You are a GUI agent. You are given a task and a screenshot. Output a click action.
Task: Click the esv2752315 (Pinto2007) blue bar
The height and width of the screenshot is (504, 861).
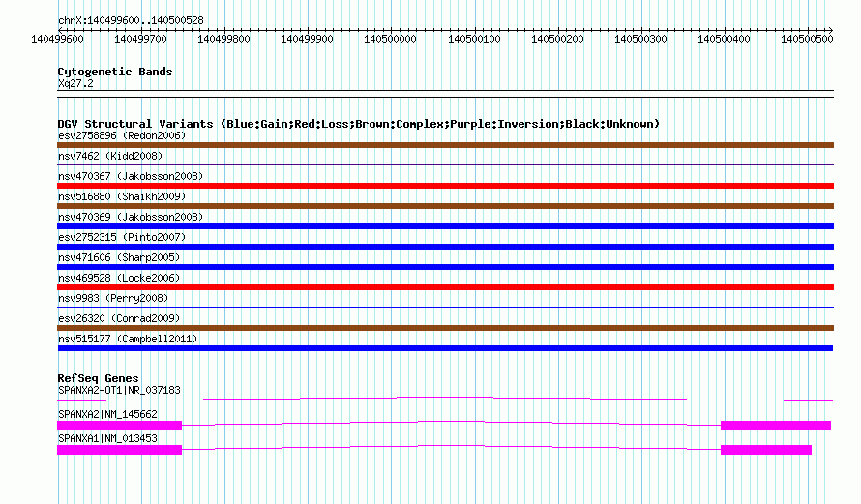445,247
